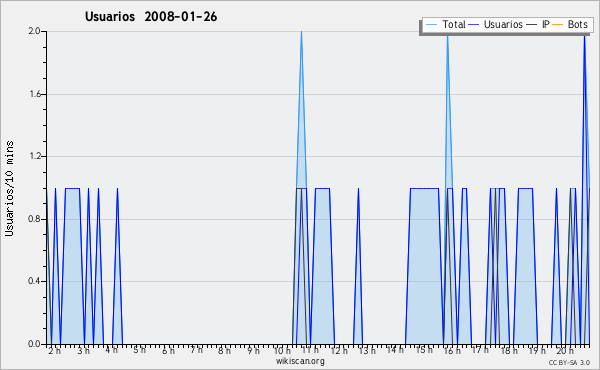This screenshot has width=600, height=370.
Task: Click the orange Bots legend line
Action: [x=558, y=25]
